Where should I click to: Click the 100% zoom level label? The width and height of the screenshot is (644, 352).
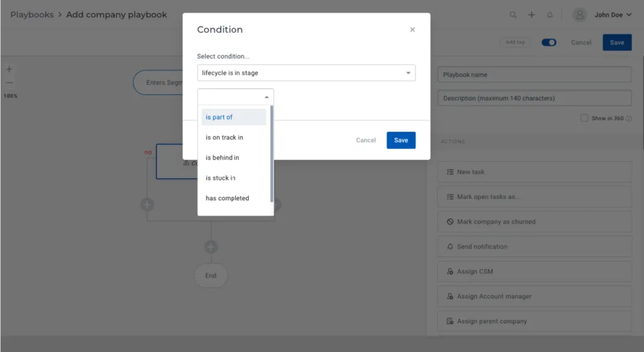click(x=10, y=96)
